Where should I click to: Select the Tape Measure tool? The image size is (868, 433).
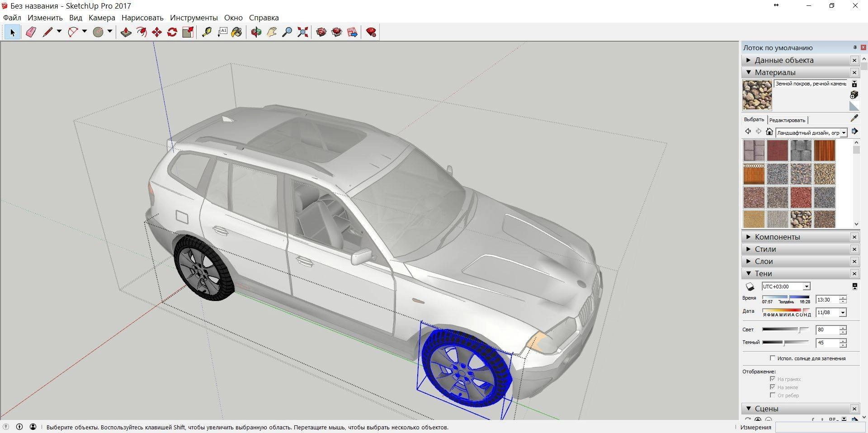207,32
